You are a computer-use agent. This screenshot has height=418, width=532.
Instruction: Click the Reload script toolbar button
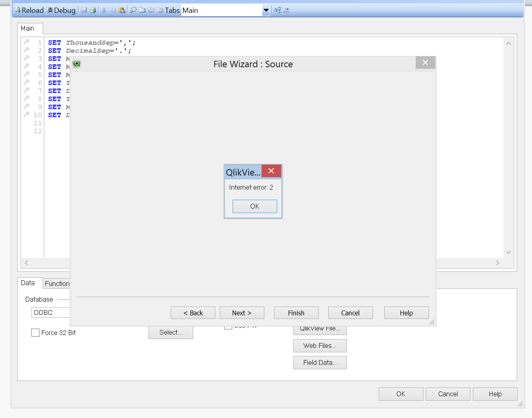[29, 10]
